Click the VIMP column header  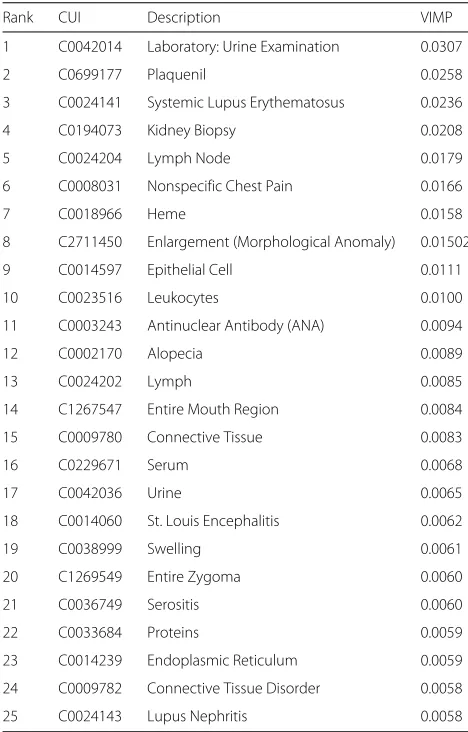click(x=436, y=18)
